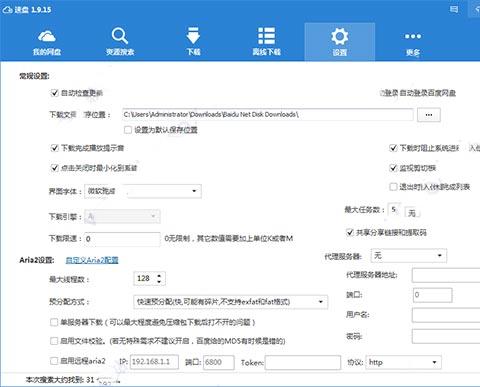Click the 用户名 input field
This screenshot has width=480, height=387.
point(446,315)
